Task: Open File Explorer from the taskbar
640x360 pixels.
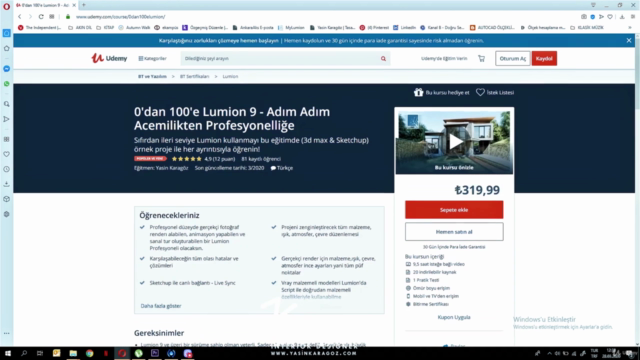Action: (x=73, y=353)
